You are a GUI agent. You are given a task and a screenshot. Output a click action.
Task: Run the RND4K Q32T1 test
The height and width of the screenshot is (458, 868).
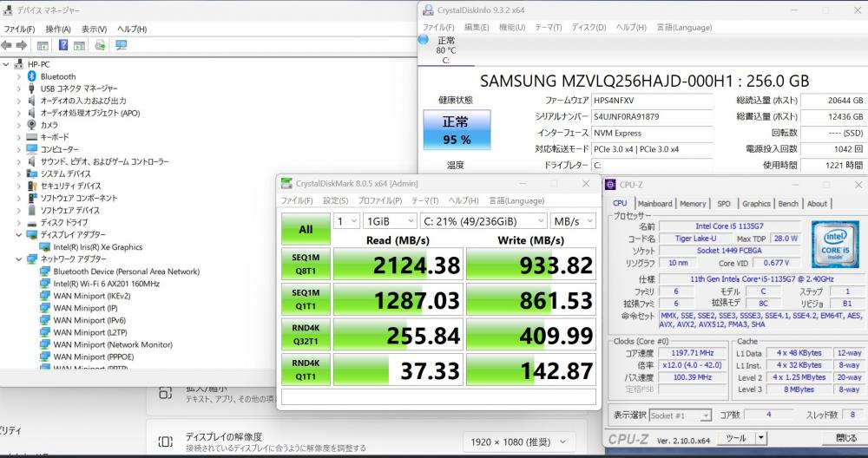point(306,335)
